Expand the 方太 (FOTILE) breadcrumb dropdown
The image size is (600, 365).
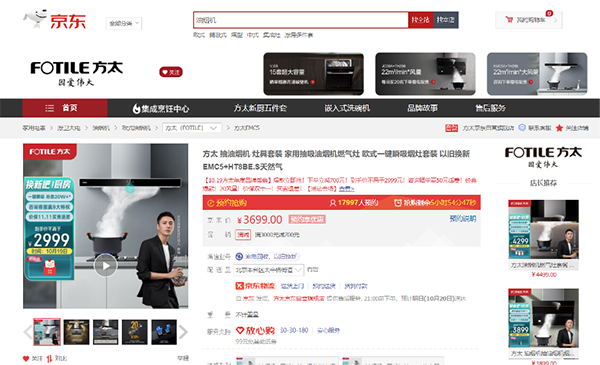click(x=192, y=128)
